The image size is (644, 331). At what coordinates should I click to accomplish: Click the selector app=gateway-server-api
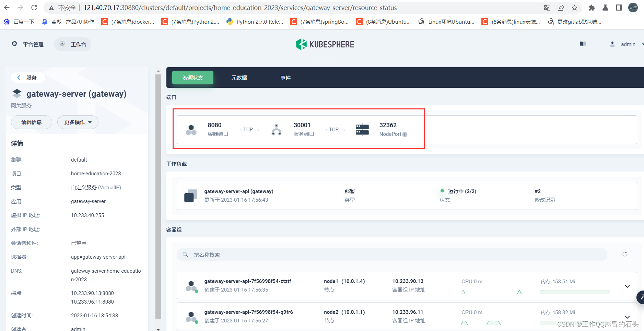click(x=98, y=257)
